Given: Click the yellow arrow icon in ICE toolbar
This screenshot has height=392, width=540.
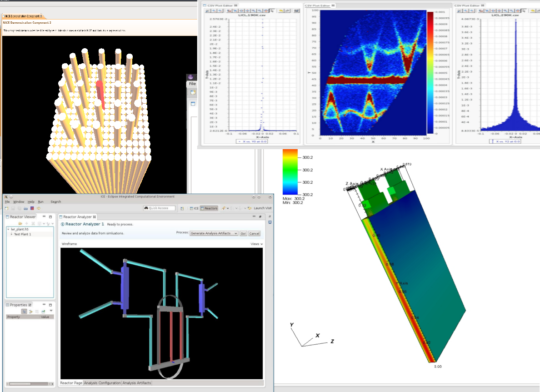Looking at the screenshot, I should (x=39, y=208).
